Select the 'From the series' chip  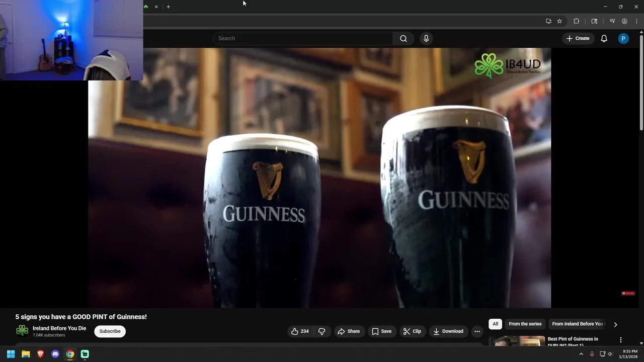(x=525, y=324)
